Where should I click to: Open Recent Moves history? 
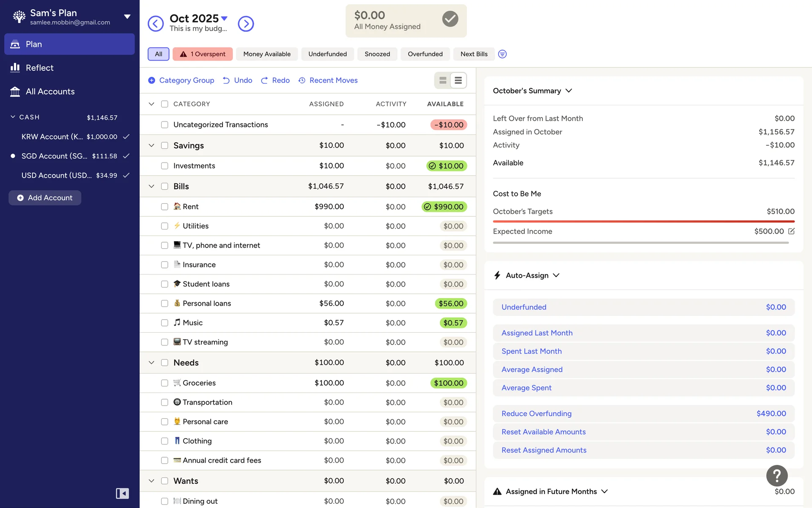click(328, 80)
